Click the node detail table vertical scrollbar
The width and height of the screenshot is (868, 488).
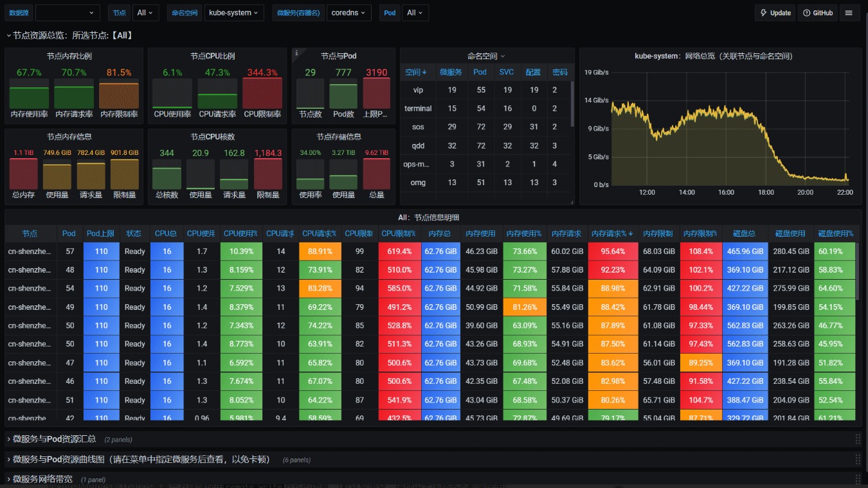click(x=857, y=270)
